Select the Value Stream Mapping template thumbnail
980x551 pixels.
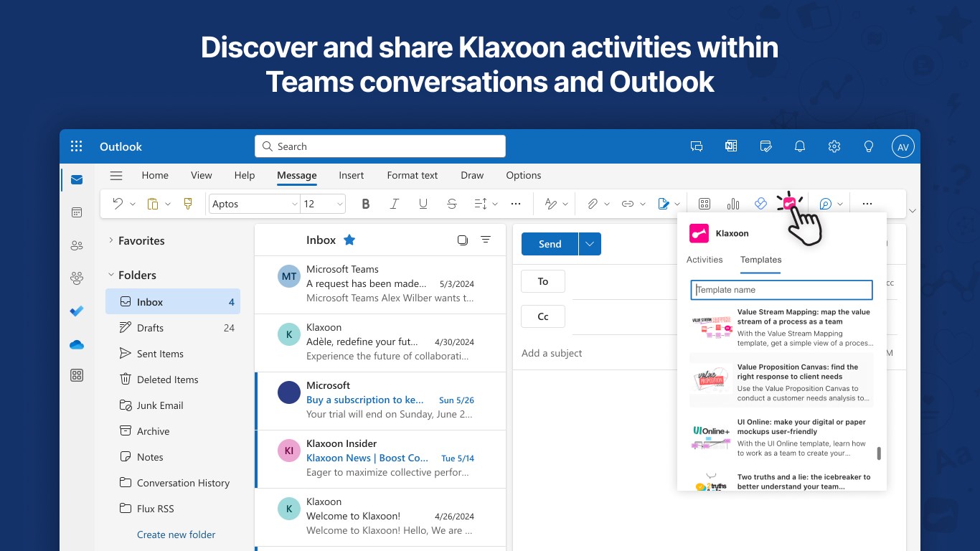(x=711, y=327)
